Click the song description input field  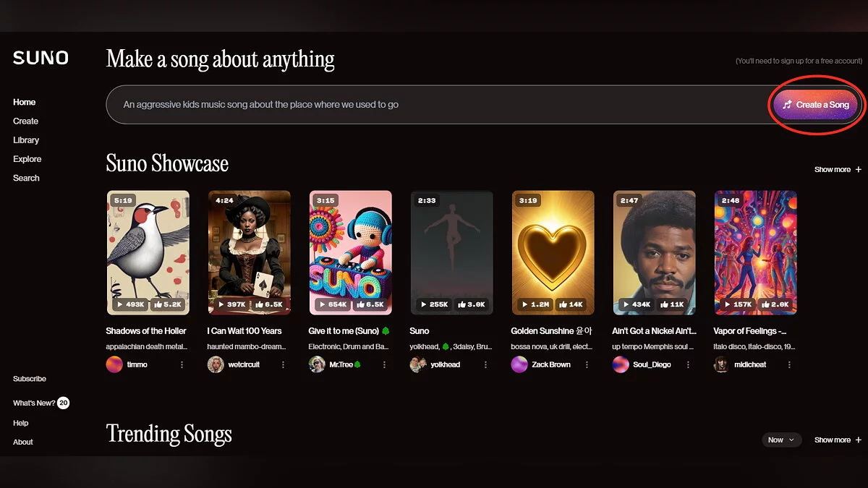point(434,105)
